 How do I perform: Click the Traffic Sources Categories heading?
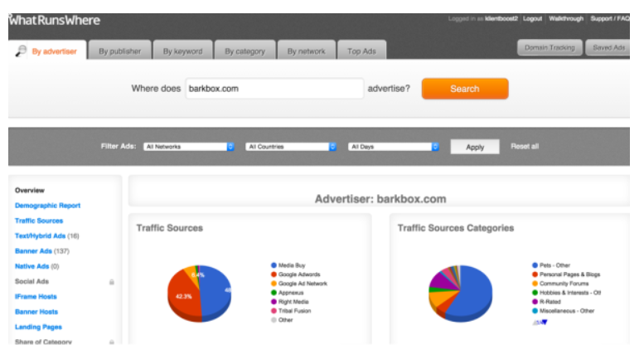coord(456,228)
